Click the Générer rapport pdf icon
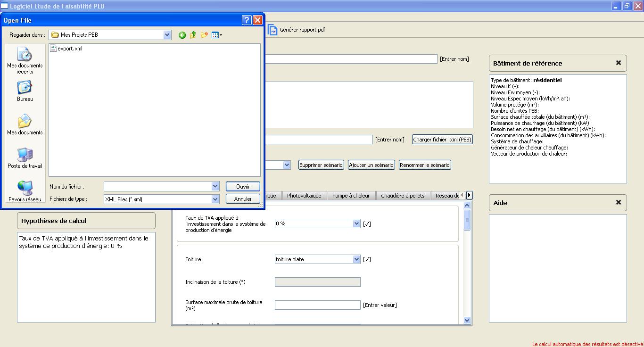Image resolution: width=644 pixels, height=347 pixels. coord(272,30)
